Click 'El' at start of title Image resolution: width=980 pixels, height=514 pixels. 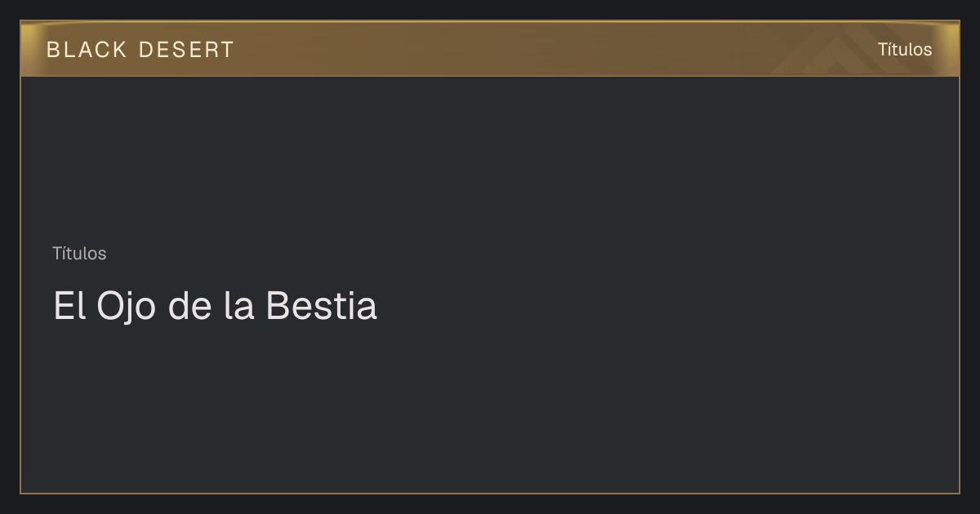69,307
